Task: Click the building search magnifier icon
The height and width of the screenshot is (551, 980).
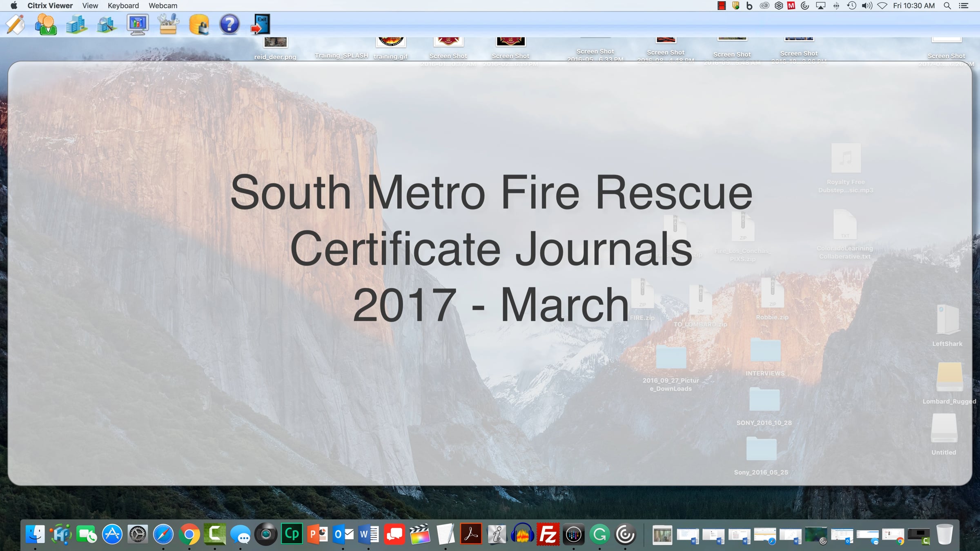Action: pos(107,24)
